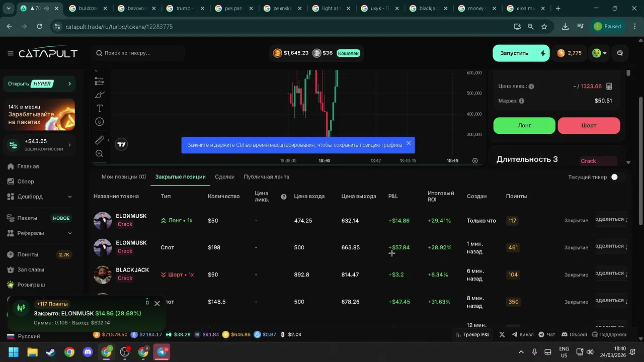This screenshot has width=644, height=362.
Task: Open Канал Telegram link in footer
Action: coord(523,334)
